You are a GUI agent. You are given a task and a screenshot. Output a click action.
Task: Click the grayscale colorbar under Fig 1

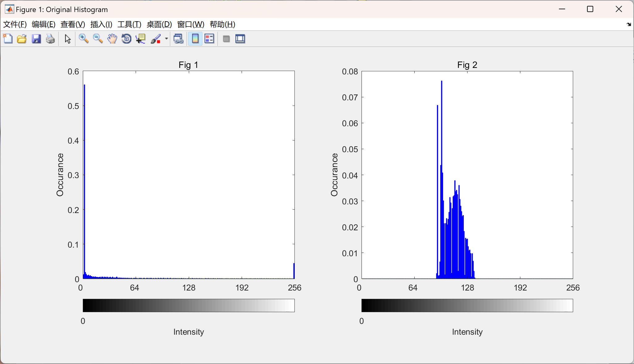point(188,305)
